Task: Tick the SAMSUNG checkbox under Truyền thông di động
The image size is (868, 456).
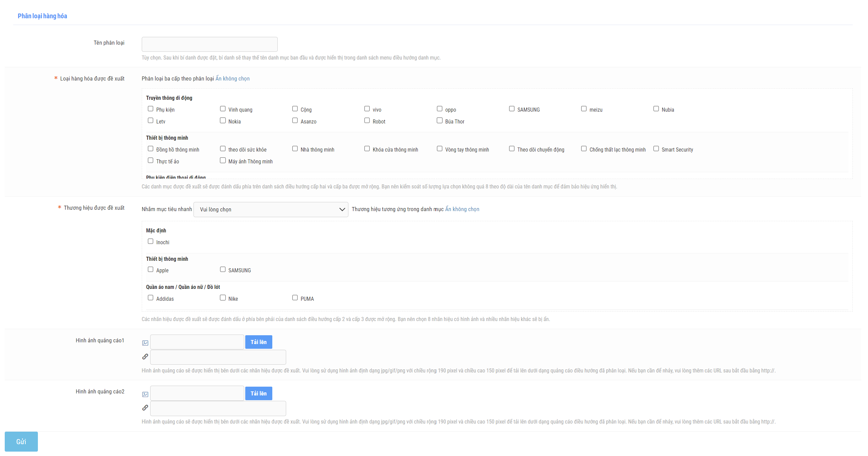Action: [512, 109]
